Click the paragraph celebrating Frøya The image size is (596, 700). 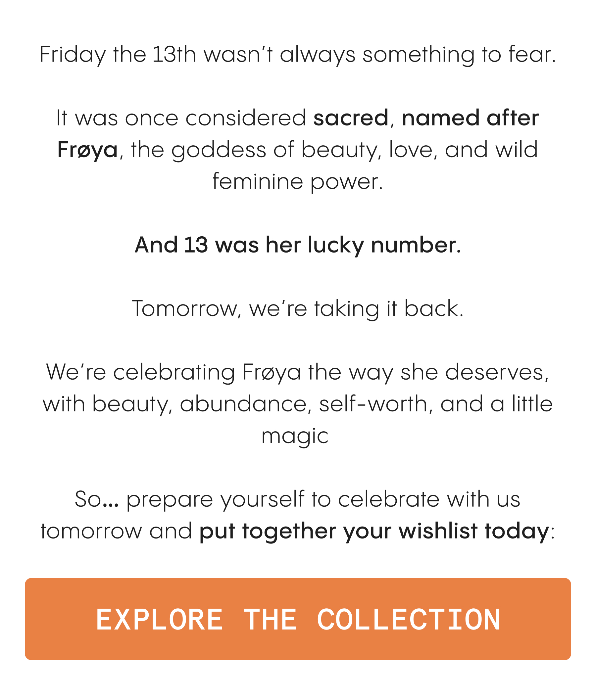(x=298, y=403)
